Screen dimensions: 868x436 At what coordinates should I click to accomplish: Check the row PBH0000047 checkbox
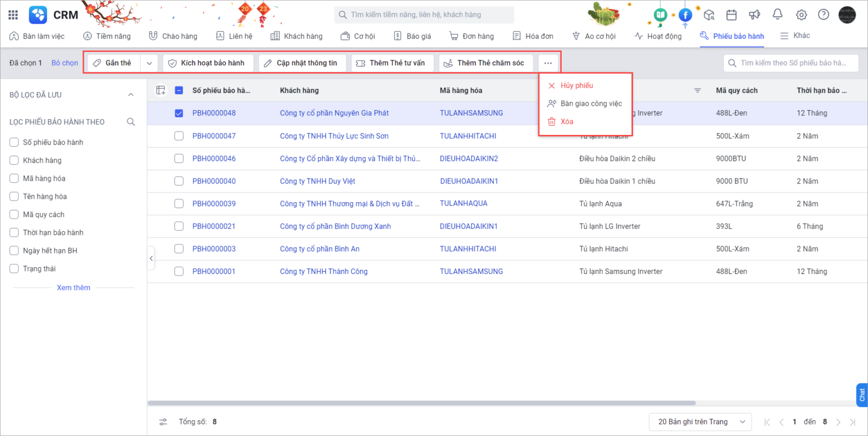pos(179,136)
